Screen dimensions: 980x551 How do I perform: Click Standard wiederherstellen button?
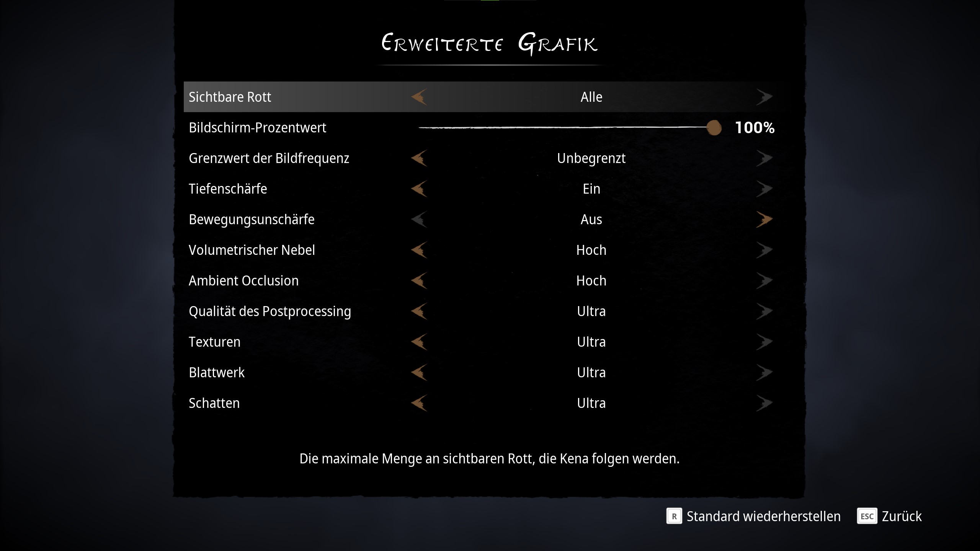pos(763,516)
